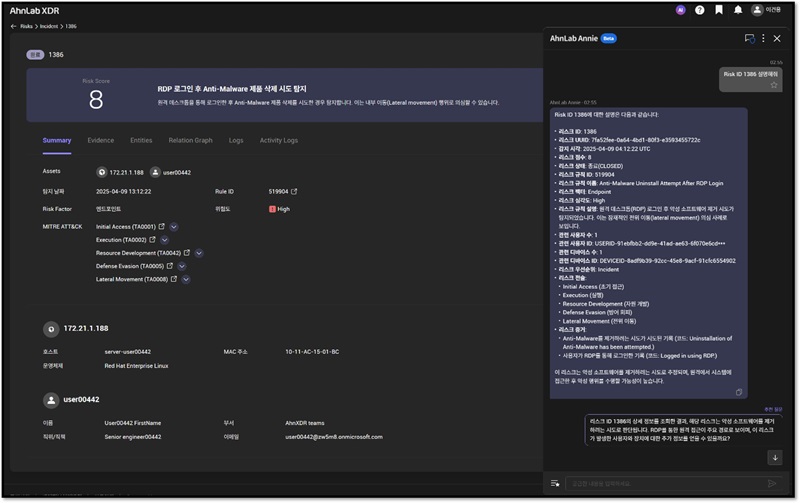The image size is (800, 503).
Task: Close the AhnLab Annie panel
Action: 777,38
